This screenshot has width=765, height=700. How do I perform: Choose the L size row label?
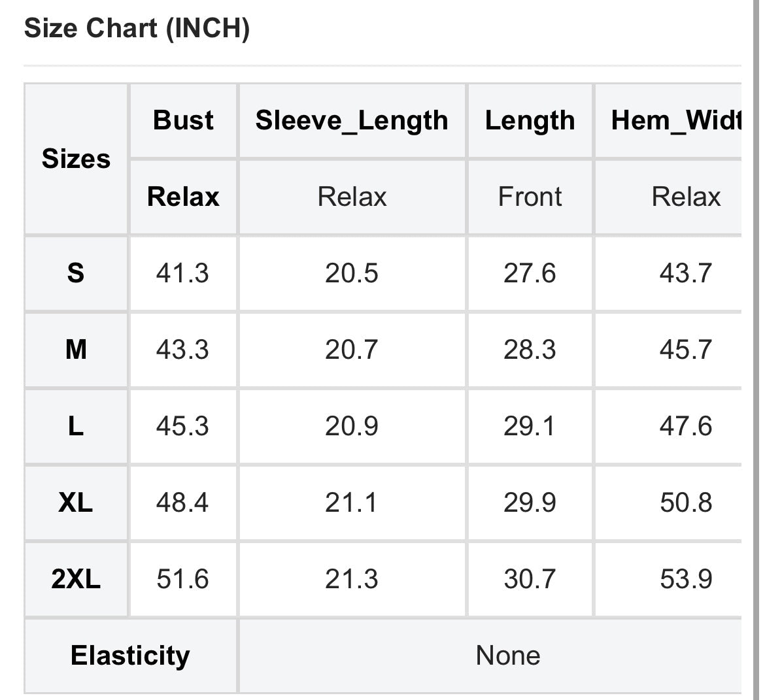[76, 426]
